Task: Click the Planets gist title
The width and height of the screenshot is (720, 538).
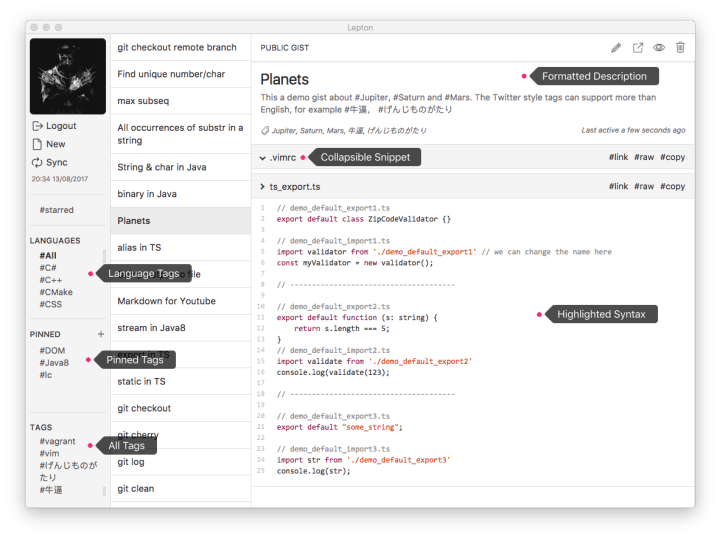Action: (284, 79)
